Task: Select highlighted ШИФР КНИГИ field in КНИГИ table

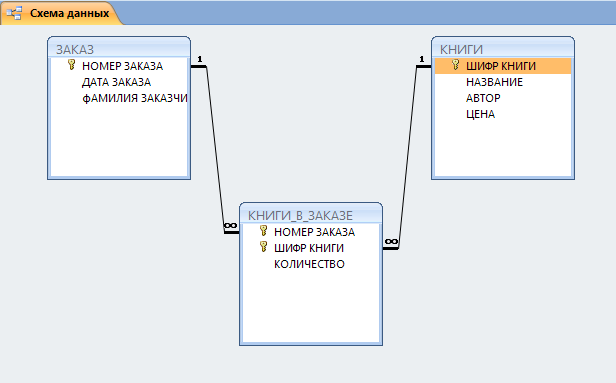Action: pyautogui.click(x=503, y=66)
